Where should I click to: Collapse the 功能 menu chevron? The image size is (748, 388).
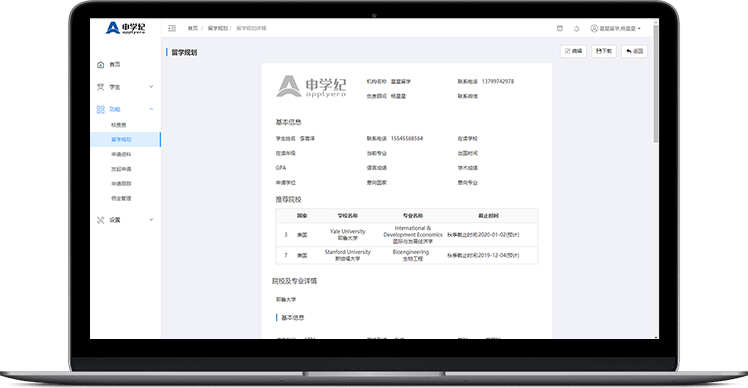(x=151, y=109)
